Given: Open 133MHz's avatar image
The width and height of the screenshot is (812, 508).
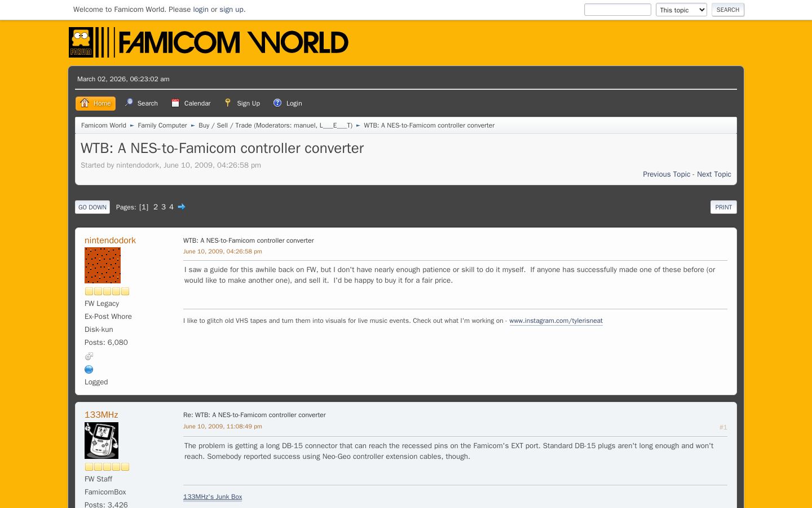Looking at the screenshot, I should 101,441.
